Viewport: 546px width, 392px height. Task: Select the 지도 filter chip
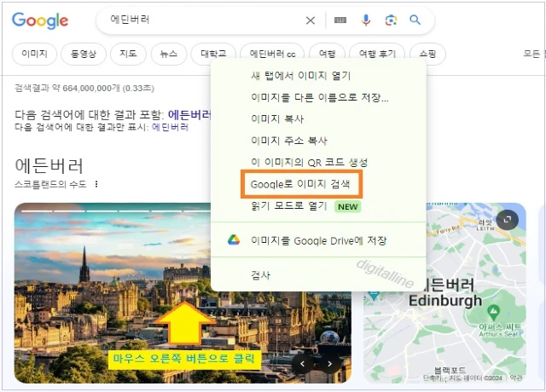[x=128, y=54]
